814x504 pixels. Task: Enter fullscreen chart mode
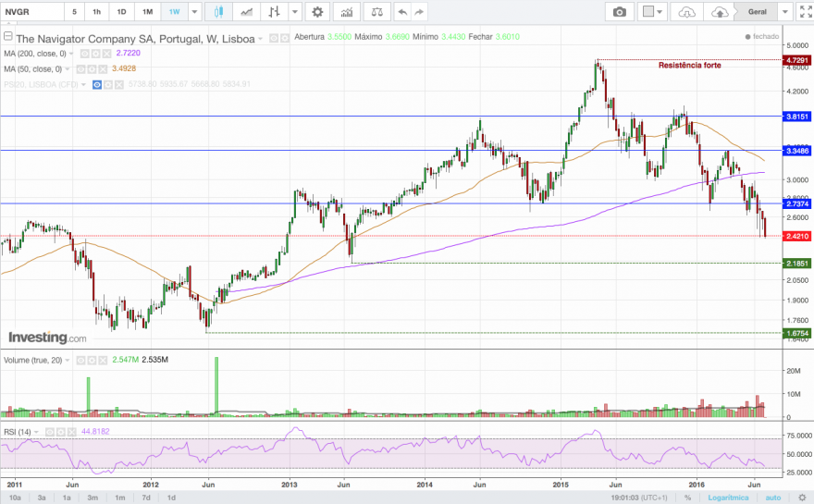(x=806, y=11)
